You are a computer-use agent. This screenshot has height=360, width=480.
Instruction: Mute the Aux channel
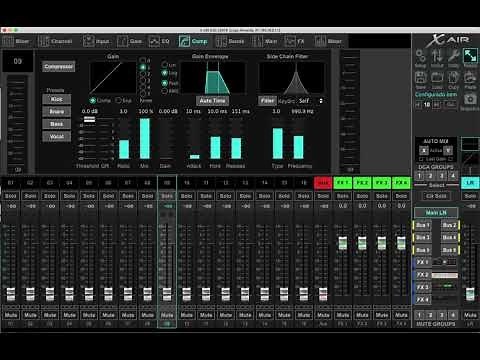[323, 315]
